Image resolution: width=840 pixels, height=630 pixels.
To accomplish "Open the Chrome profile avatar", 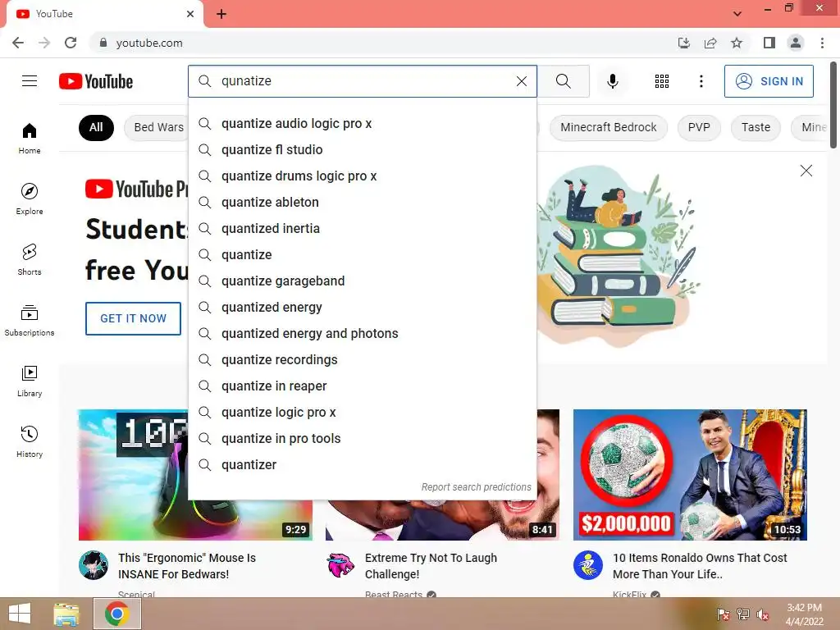I will click(x=796, y=43).
